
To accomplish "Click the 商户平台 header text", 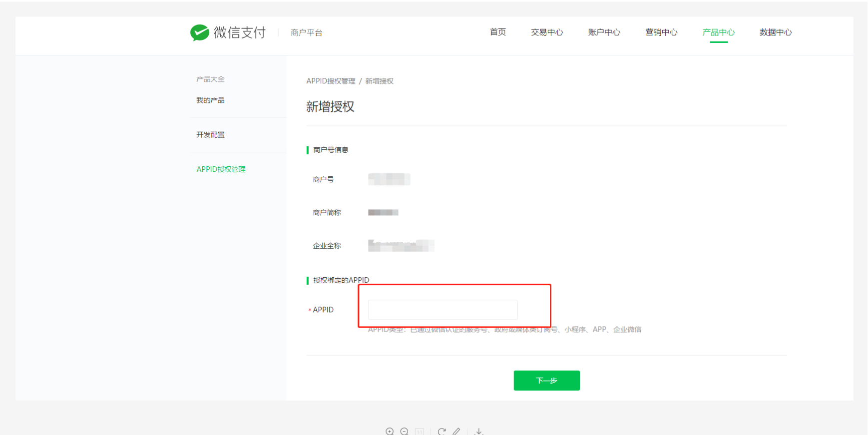I will (x=307, y=32).
